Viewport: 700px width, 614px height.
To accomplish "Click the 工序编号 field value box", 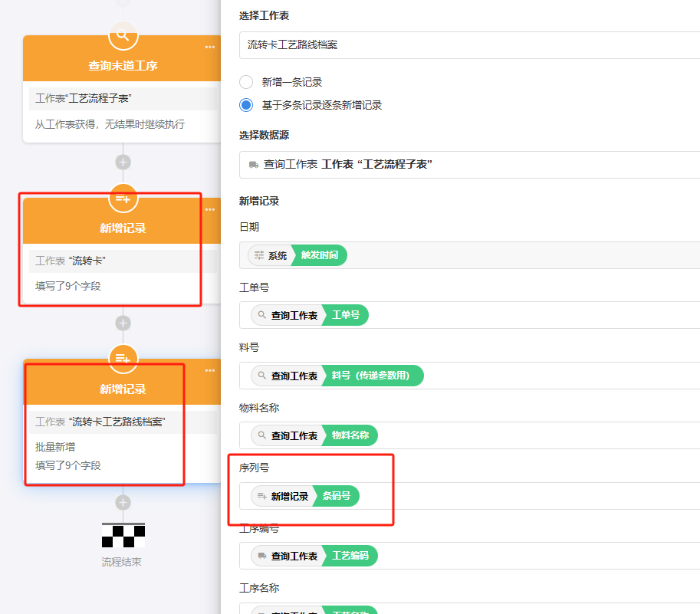I will 469,556.
